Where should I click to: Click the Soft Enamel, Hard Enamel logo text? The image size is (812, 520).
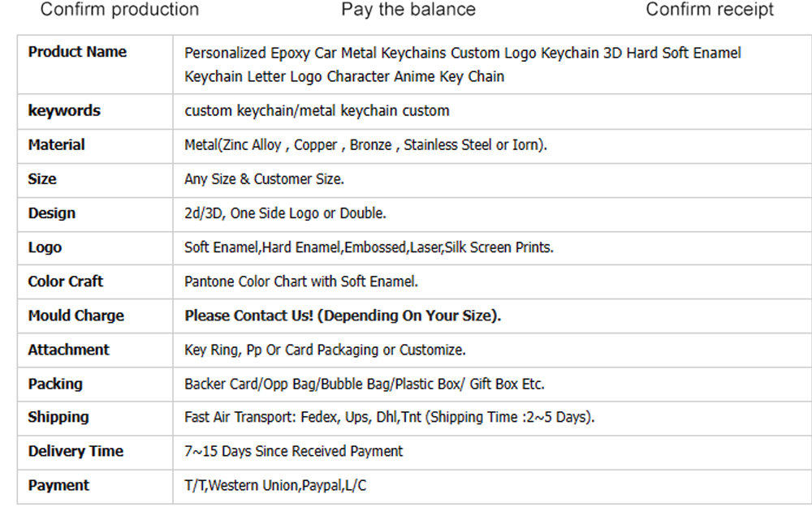point(369,247)
